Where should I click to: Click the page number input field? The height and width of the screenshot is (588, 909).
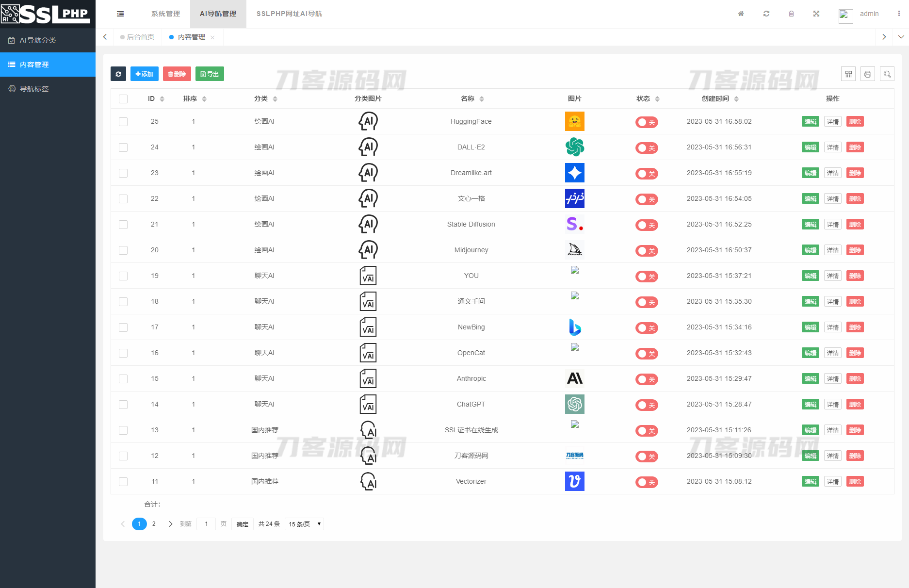tap(206, 524)
